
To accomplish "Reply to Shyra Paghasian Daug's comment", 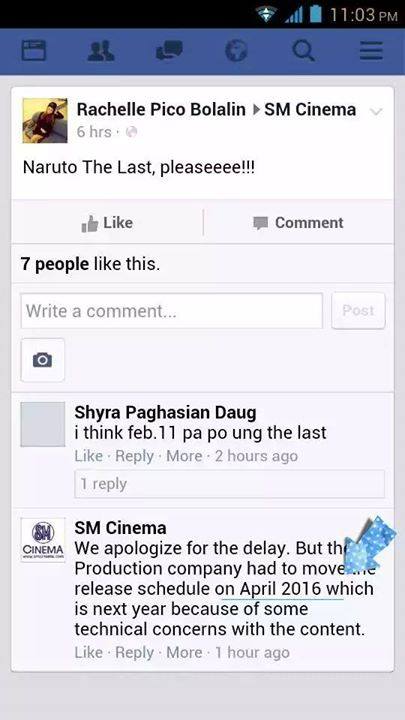I will point(135,456).
